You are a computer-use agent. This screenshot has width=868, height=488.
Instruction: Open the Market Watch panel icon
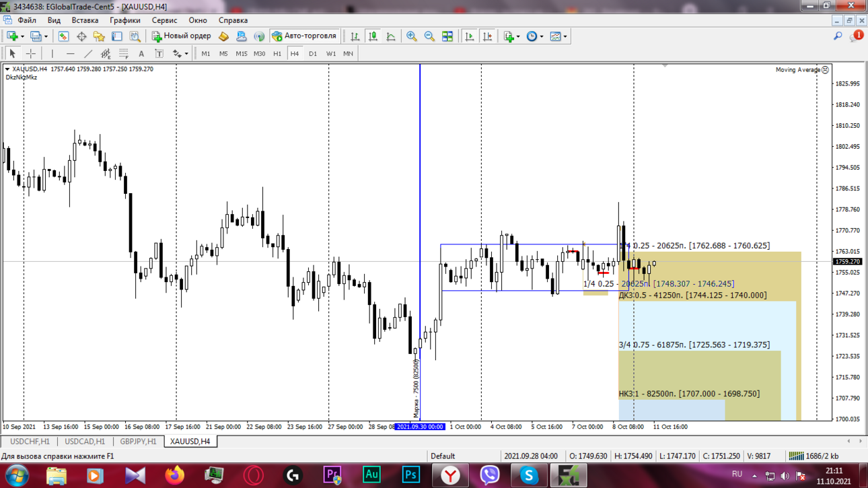coord(63,36)
